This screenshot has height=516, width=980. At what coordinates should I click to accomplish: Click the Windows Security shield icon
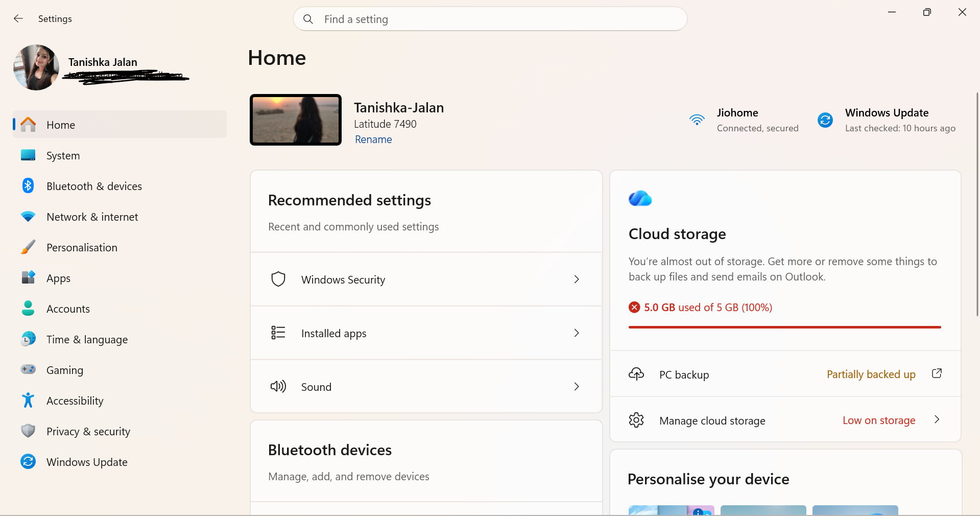278,279
